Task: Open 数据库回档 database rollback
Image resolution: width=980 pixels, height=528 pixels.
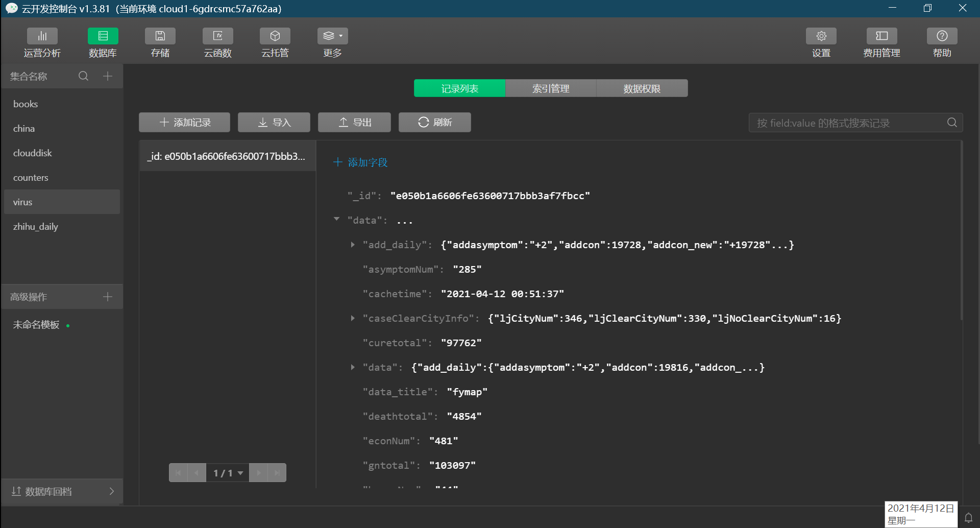Action: pyautogui.click(x=62, y=491)
